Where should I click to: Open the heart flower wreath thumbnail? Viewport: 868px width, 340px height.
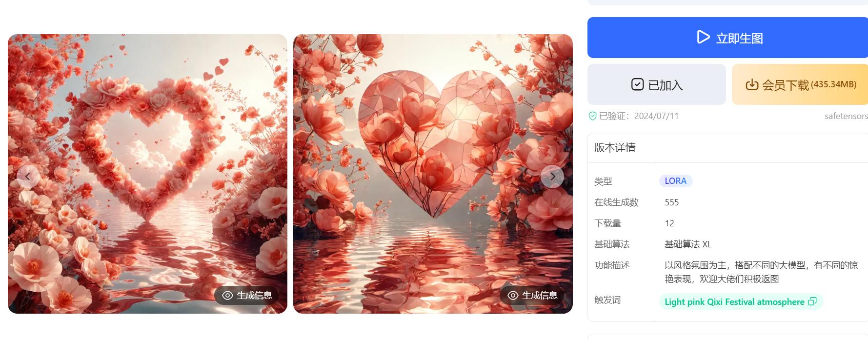(147, 174)
